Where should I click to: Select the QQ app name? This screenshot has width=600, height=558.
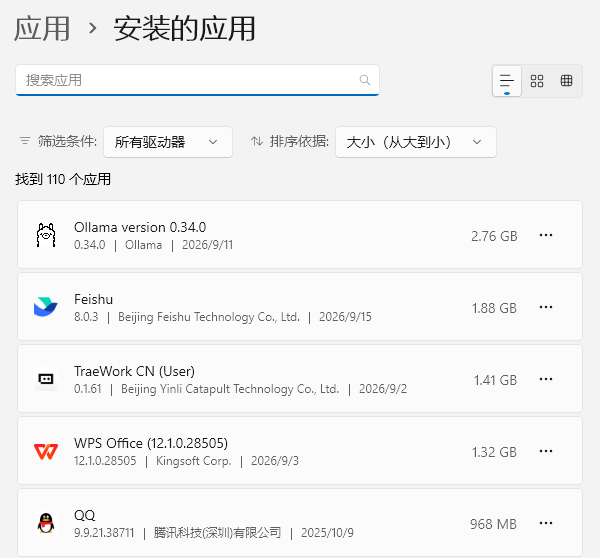pyautogui.click(x=84, y=515)
